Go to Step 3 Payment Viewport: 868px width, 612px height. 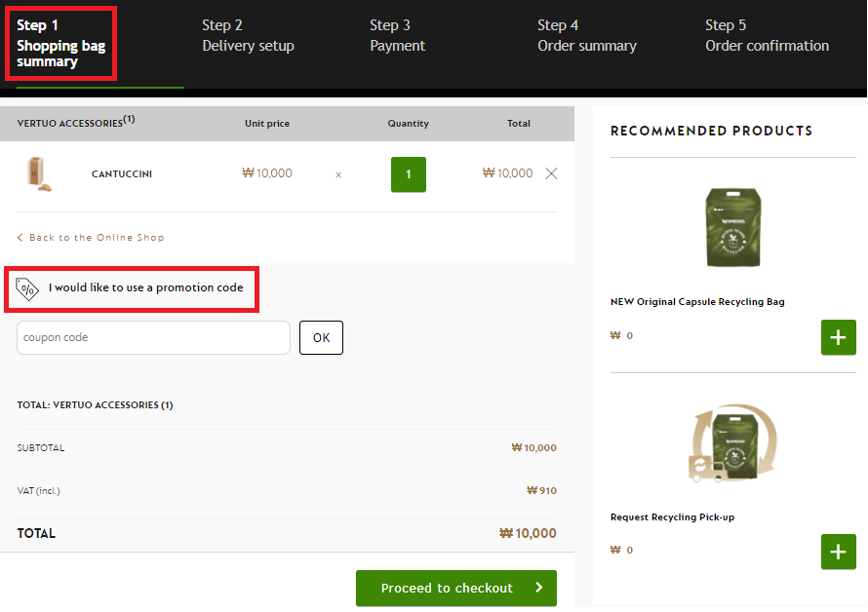(398, 35)
